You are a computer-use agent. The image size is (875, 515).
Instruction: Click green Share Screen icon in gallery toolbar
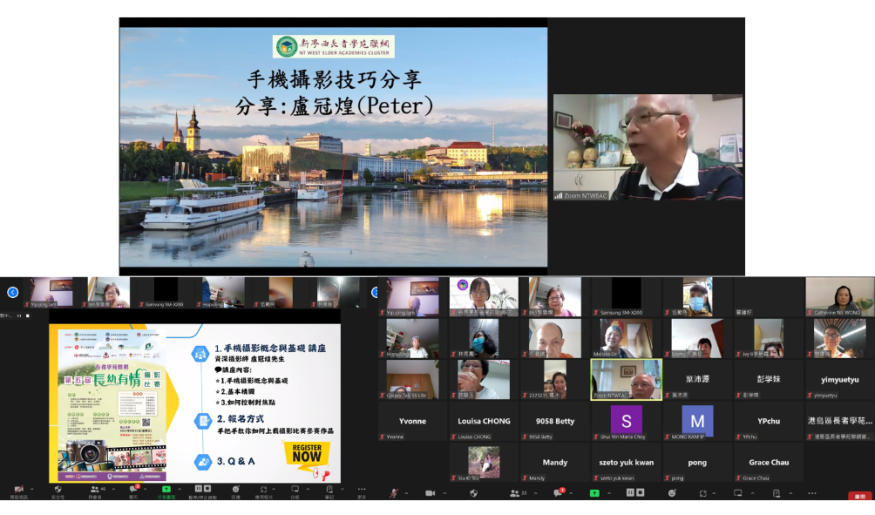[594, 493]
